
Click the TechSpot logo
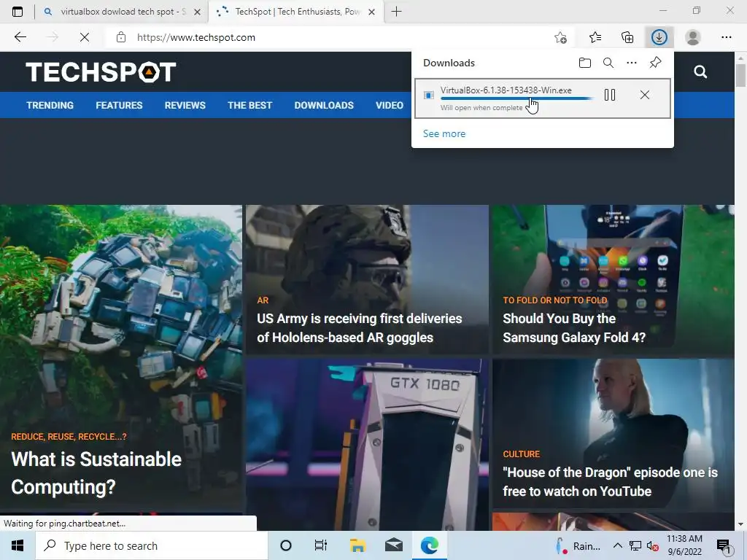click(101, 72)
